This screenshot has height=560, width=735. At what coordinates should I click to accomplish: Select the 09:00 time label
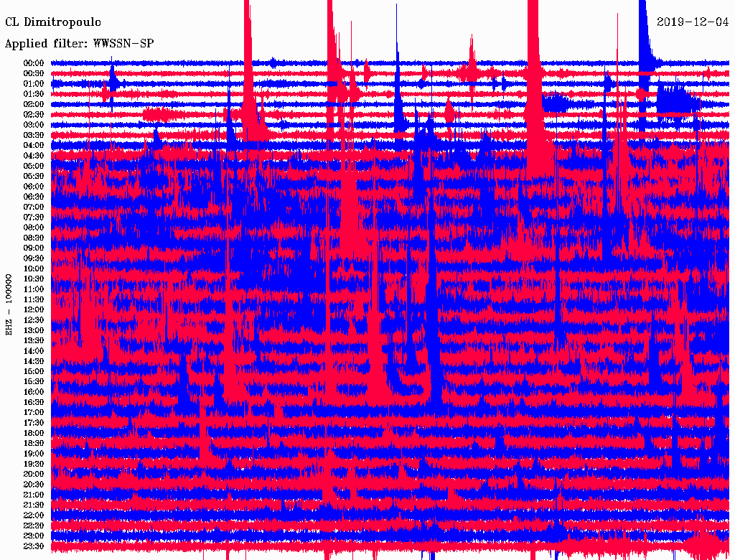[x=33, y=248]
